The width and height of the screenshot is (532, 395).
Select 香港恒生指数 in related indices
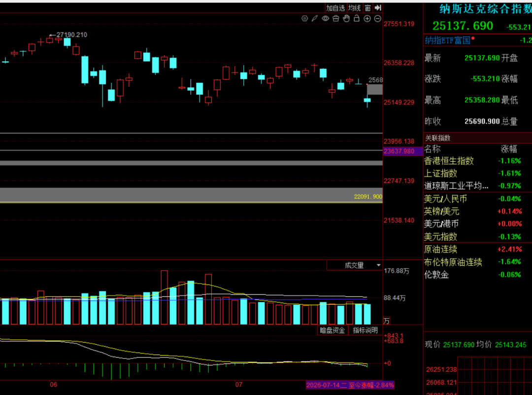tap(449, 161)
